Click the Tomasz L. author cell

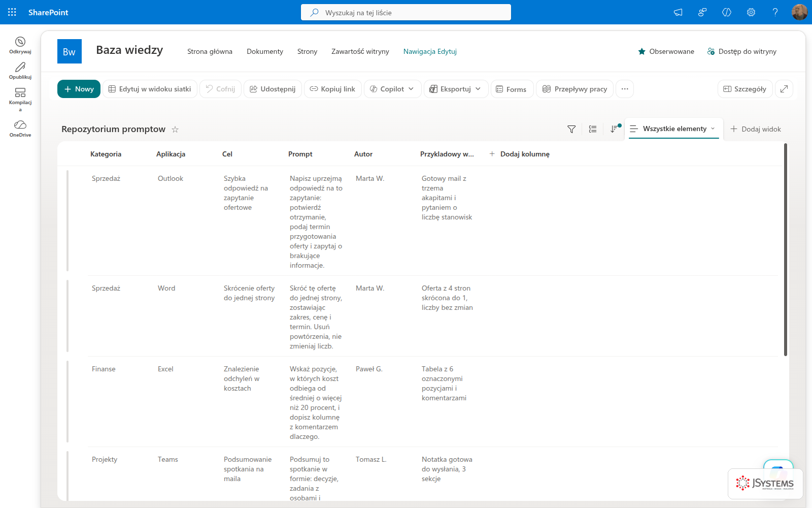tap(371, 459)
